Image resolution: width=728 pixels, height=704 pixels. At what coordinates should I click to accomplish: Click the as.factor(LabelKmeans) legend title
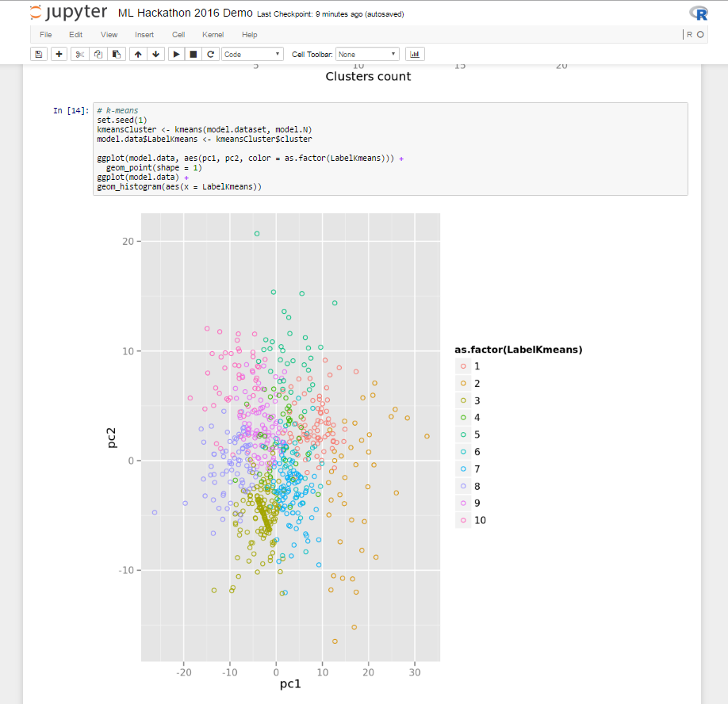coord(518,350)
